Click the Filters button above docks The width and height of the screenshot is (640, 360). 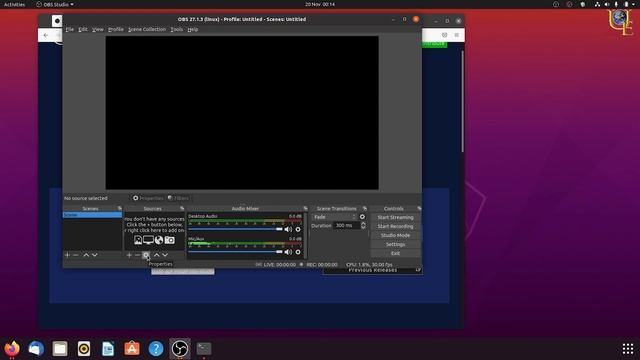pyautogui.click(x=178, y=198)
